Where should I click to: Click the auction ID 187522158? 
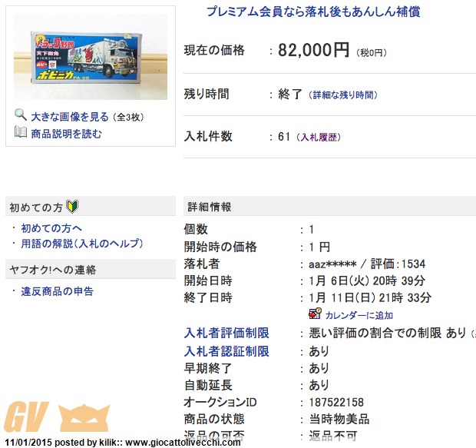pos(336,403)
